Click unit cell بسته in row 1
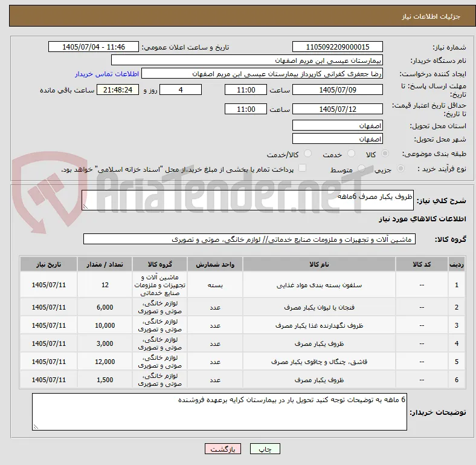Viewport: 476px width, 465px height. click(215, 285)
